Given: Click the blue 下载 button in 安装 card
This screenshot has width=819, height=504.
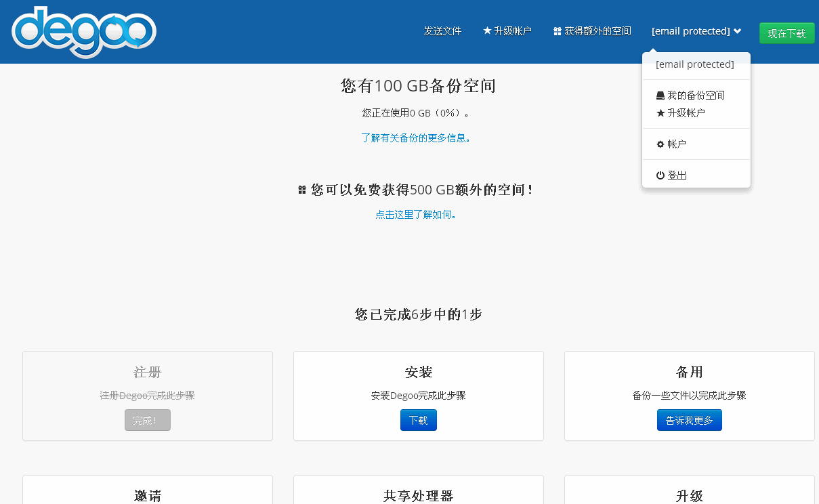Looking at the screenshot, I should click(x=419, y=420).
